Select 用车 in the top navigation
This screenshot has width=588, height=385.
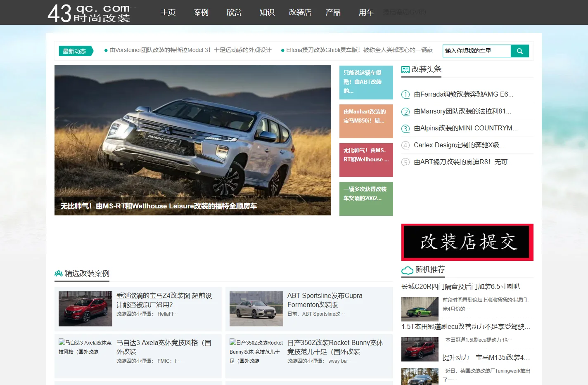[366, 12]
